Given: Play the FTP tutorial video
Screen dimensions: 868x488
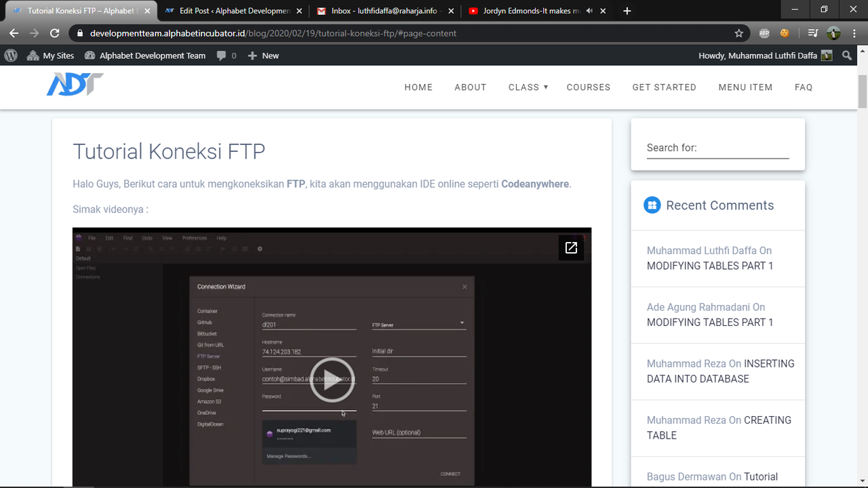Looking at the screenshot, I should pyautogui.click(x=332, y=380).
